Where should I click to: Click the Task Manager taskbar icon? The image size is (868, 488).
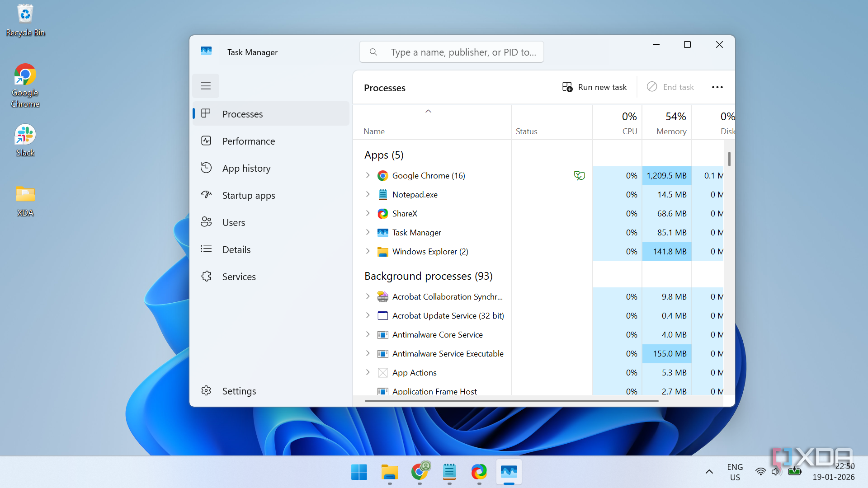coord(509,472)
